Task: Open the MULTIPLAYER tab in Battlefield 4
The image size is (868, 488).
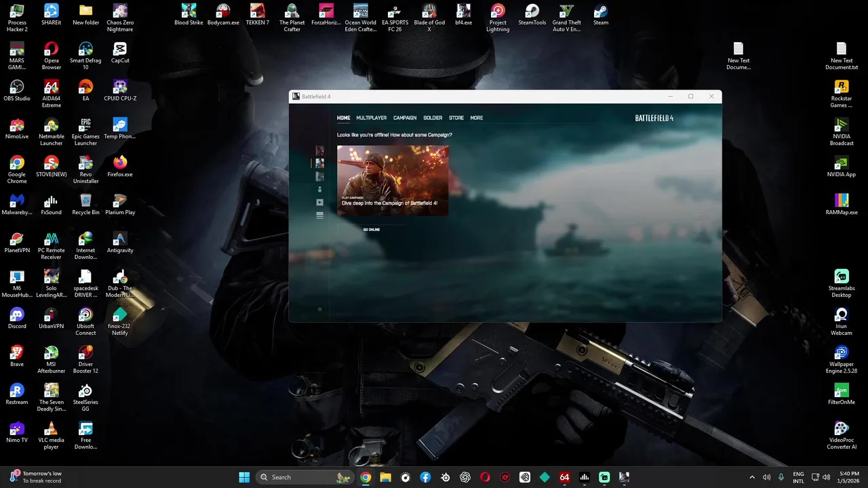Action: tap(371, 118)
